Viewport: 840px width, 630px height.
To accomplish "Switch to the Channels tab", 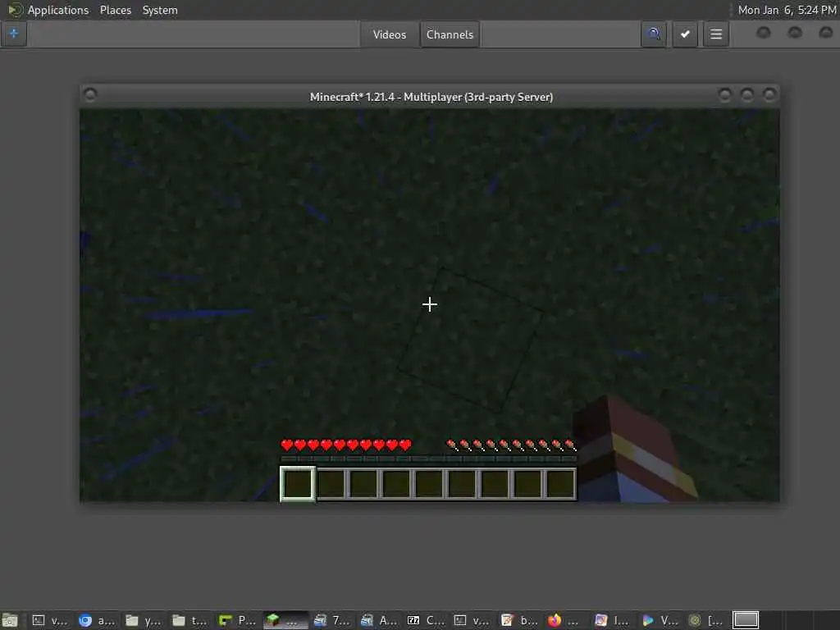I will (450, 34).
